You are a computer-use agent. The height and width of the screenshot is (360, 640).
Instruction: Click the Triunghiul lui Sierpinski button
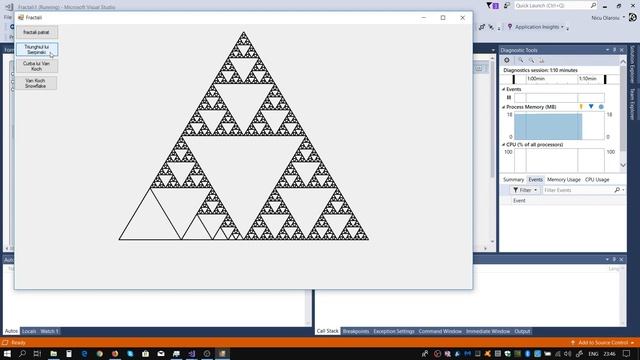coord(37,49)
